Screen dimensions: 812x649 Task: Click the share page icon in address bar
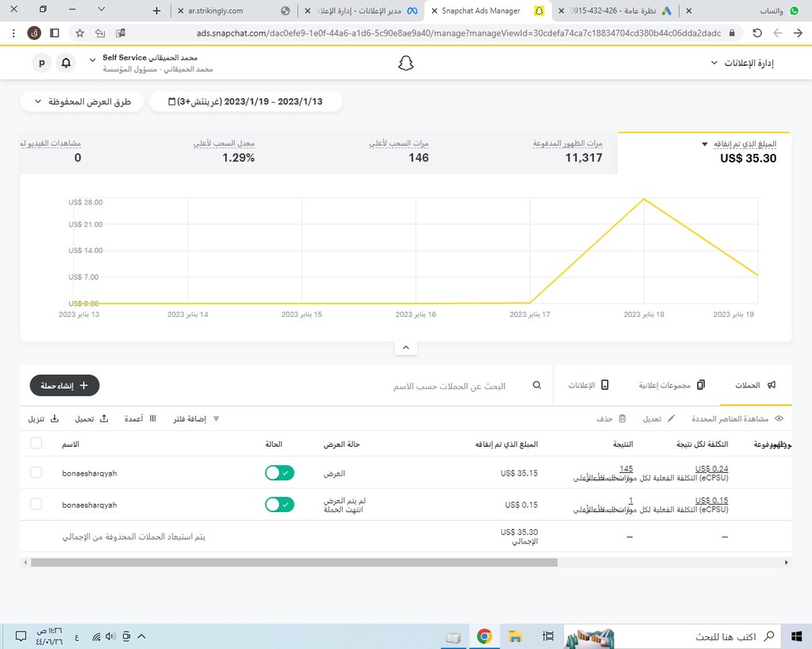point(100,33)
